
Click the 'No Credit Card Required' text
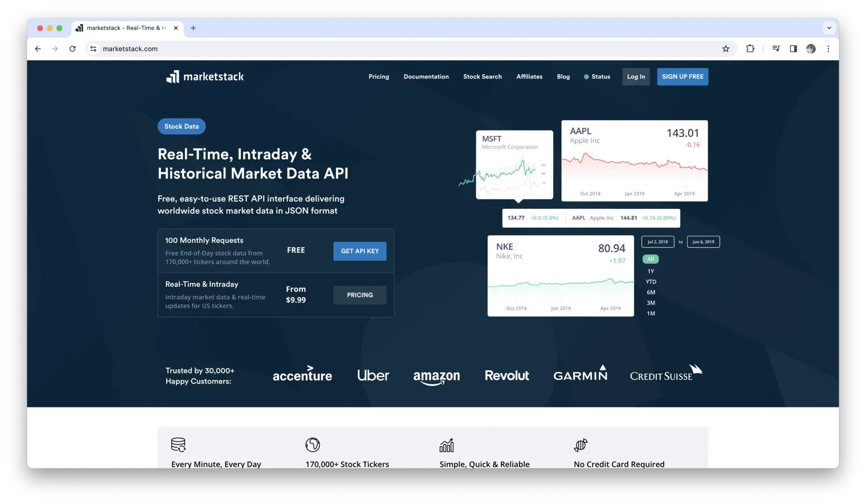tap(619, 464)
